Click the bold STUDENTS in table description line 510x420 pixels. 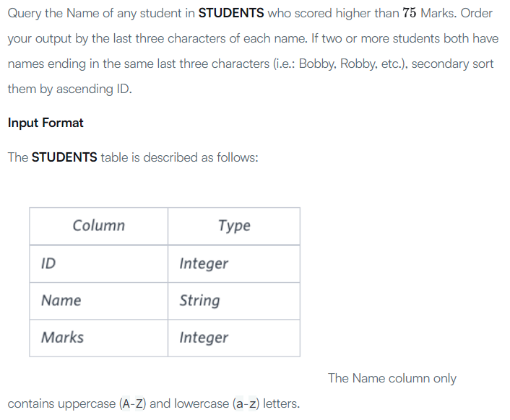(x=64, y=157)
